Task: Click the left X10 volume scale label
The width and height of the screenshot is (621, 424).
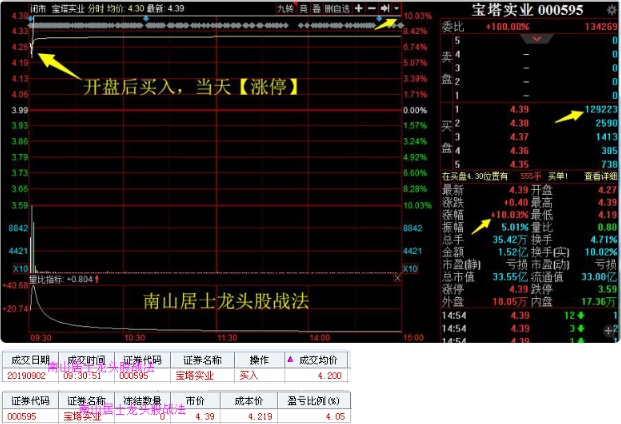Action: (x=21, y=268)
